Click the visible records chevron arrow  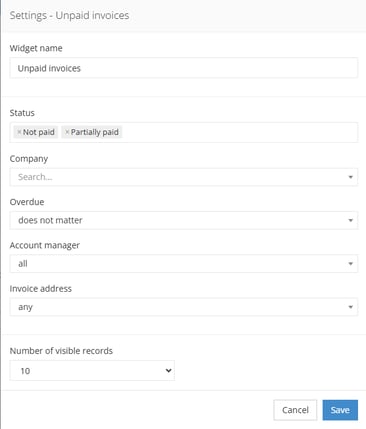tap(168, 370)
